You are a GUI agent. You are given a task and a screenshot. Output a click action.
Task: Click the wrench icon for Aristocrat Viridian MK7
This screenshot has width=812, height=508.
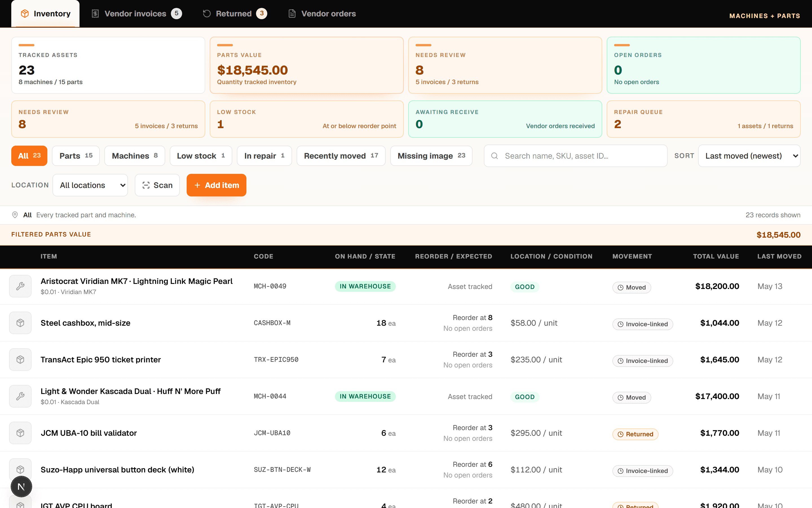pos(20,286)
